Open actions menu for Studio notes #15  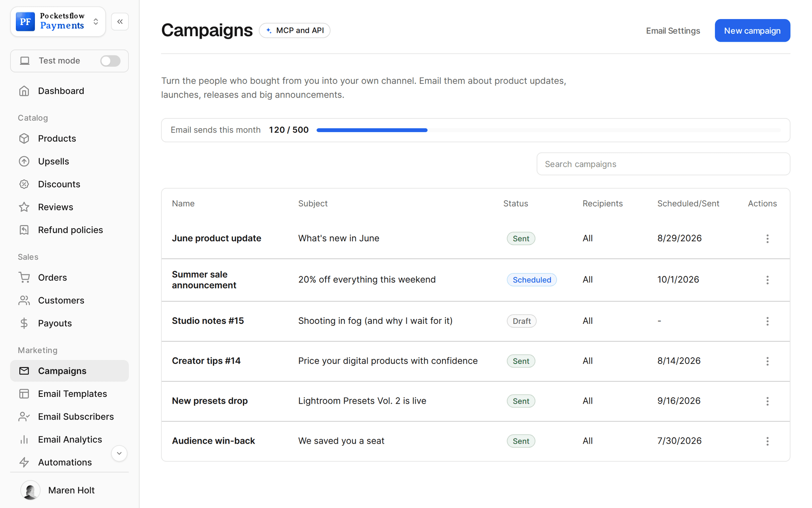coord(767,321)
